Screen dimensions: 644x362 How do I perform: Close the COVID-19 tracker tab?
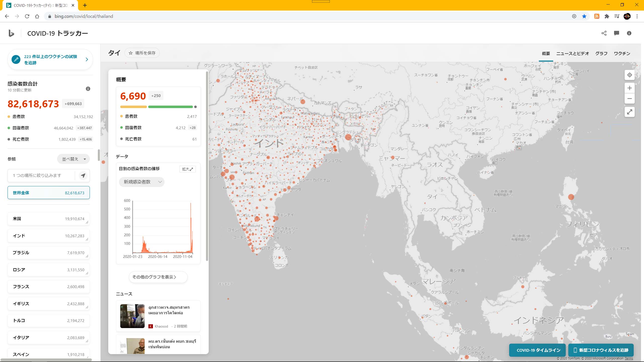[x=73, y=5]
